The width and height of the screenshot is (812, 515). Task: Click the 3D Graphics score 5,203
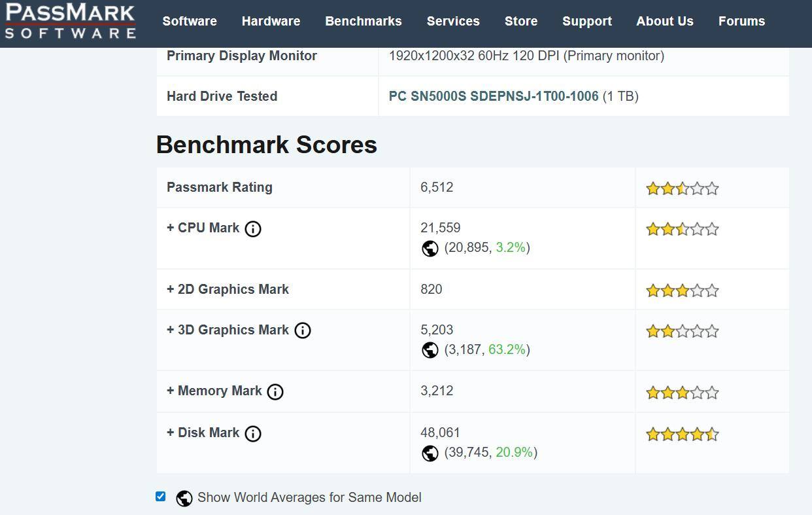click(437, 330)
